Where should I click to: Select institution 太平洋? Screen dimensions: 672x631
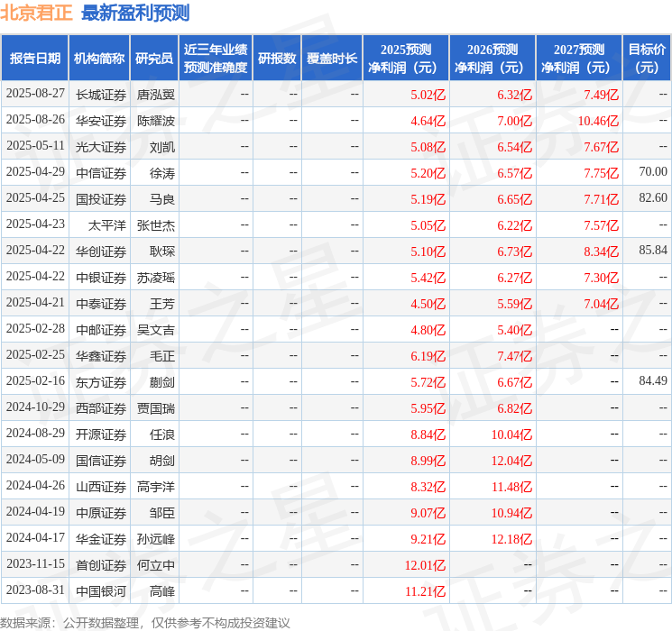pyautogui.click(x=107, y=225)
